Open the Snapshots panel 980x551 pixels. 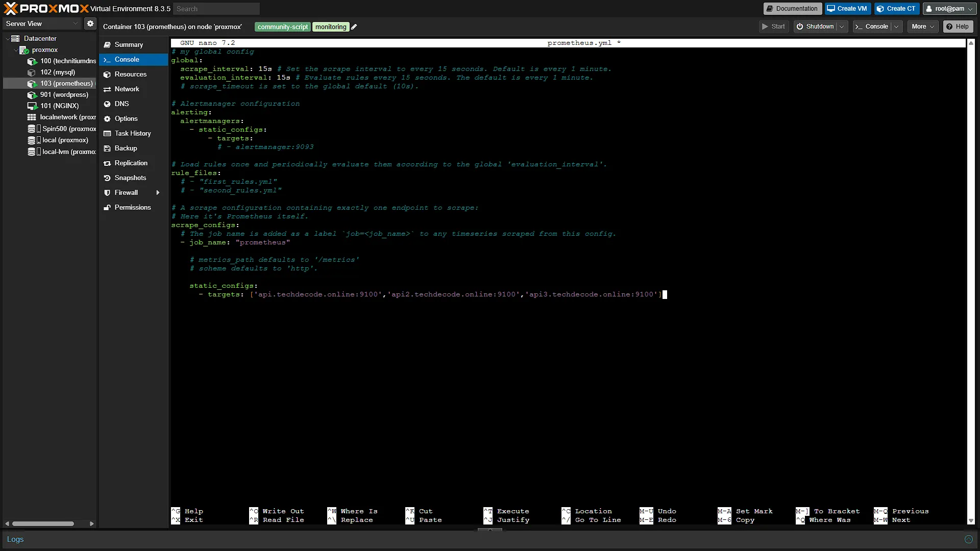coord(133,178)
